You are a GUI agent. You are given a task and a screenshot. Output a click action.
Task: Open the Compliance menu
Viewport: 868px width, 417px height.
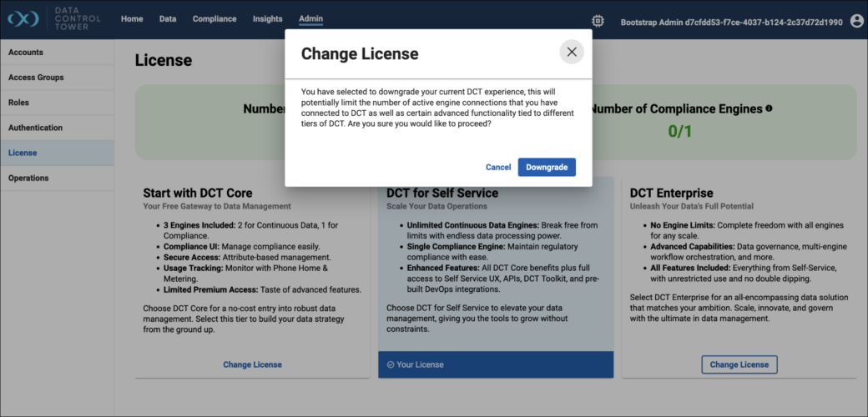pyautogui.click(x=214, y=19)
